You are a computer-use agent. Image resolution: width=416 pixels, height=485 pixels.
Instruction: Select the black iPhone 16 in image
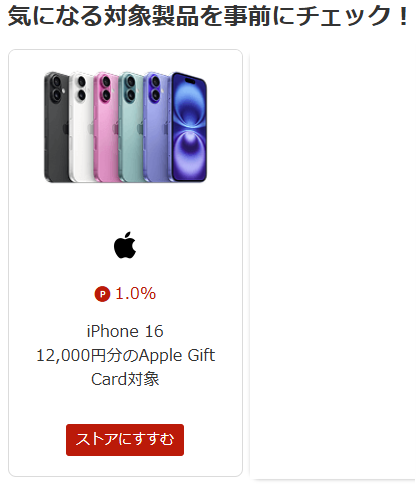57,127
